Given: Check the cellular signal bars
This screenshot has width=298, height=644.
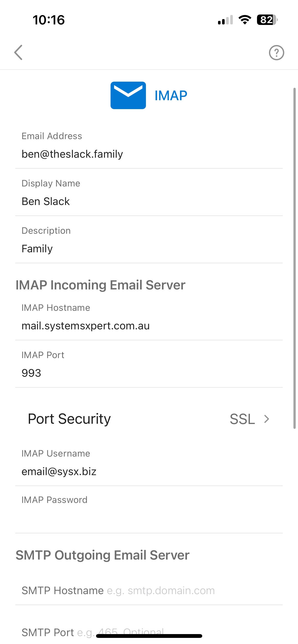Looking at the screenshot, I should (225, 20).
